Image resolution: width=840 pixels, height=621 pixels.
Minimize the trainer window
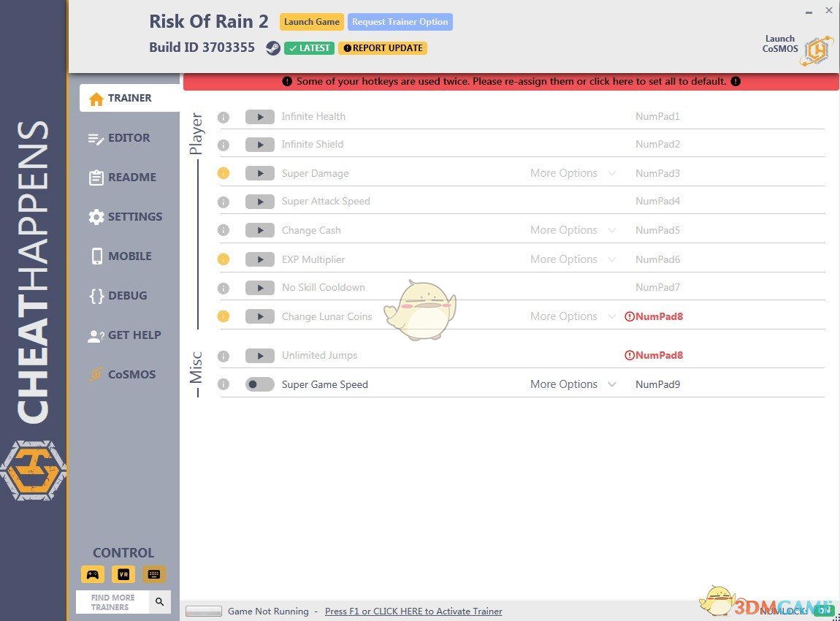(809, 12)
